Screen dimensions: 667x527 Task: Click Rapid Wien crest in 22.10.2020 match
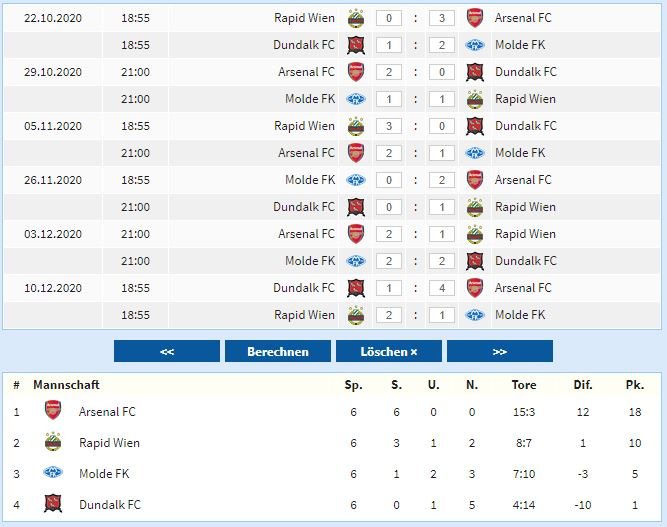click(x=356, y=18)
